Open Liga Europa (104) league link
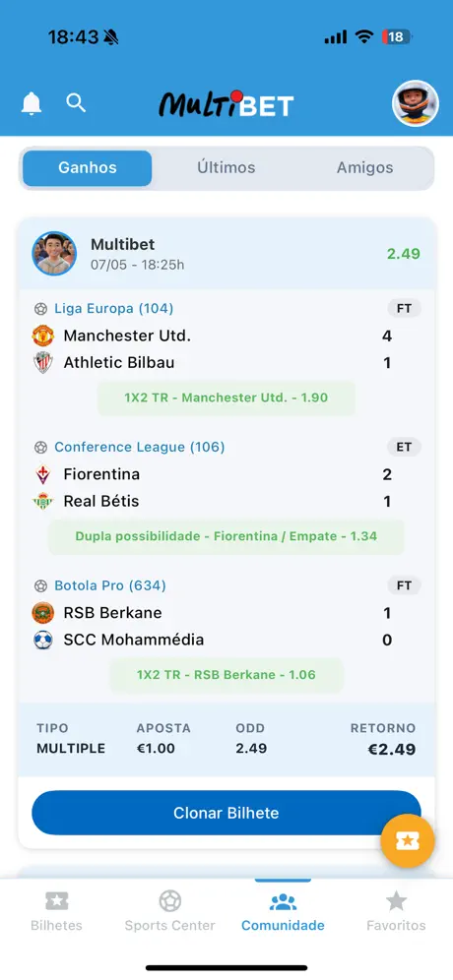The width and height of the screenshot is (453, 980). (114, 308)
